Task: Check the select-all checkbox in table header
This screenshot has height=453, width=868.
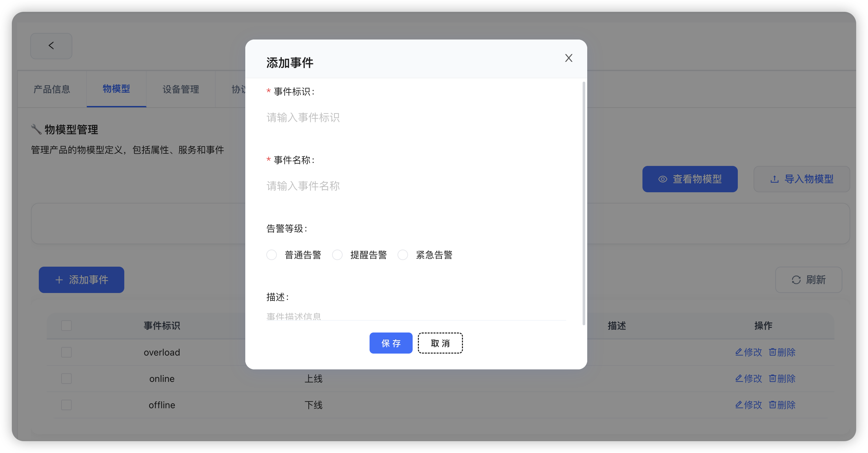Action: tap(66, 326)
